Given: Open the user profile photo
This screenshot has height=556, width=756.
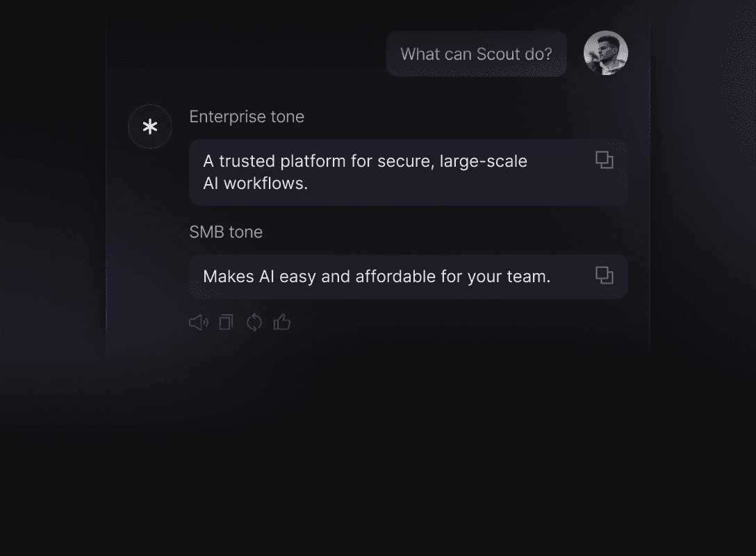Looking at the screenshot, I should pyautogui.click(x=606, y=53).
